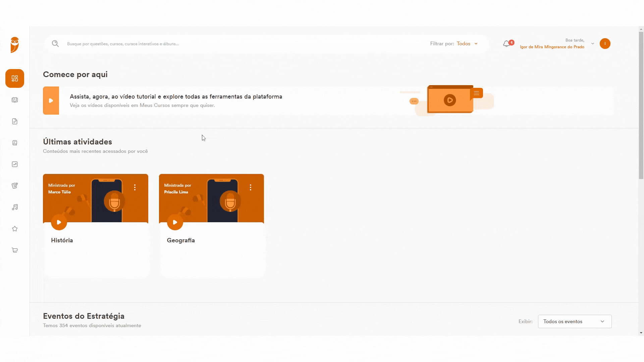Click the user avatar circle

pyautogui.click(x=605, y=44)
